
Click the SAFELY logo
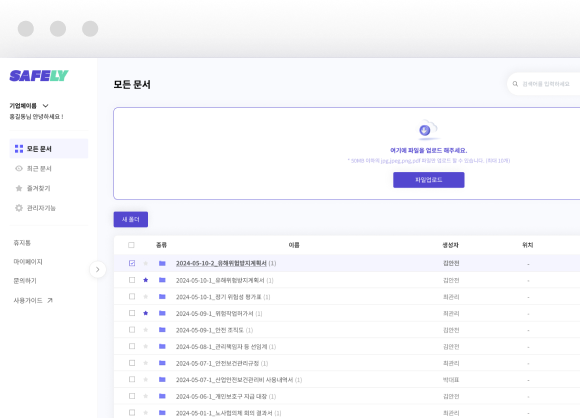pyautogui.click(x=39, y=75)
